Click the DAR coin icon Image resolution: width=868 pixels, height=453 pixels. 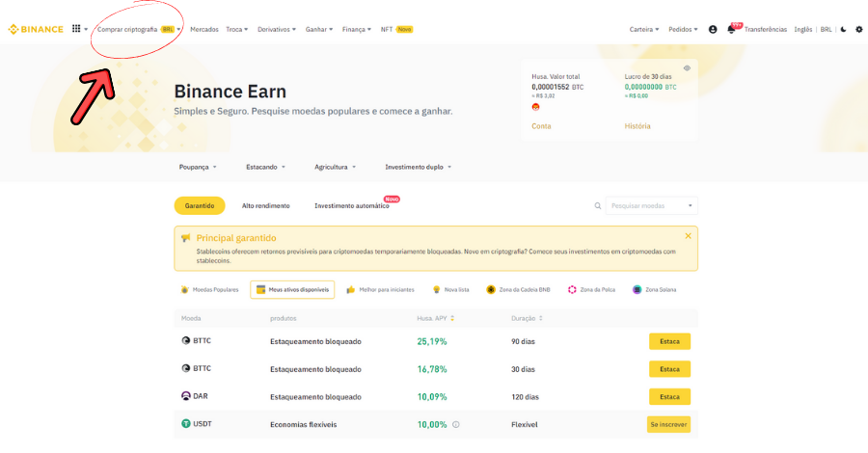(x=186, y=396)
